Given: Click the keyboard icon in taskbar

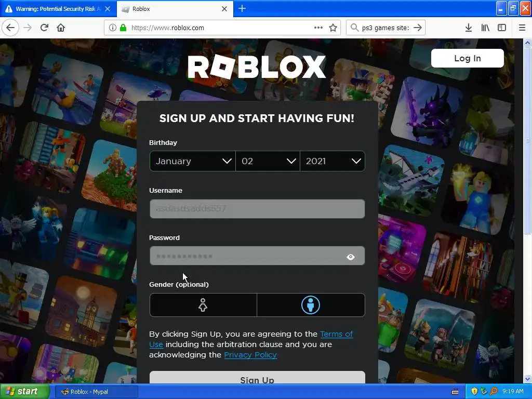Looking at the screenshot, I should point(455,392).
